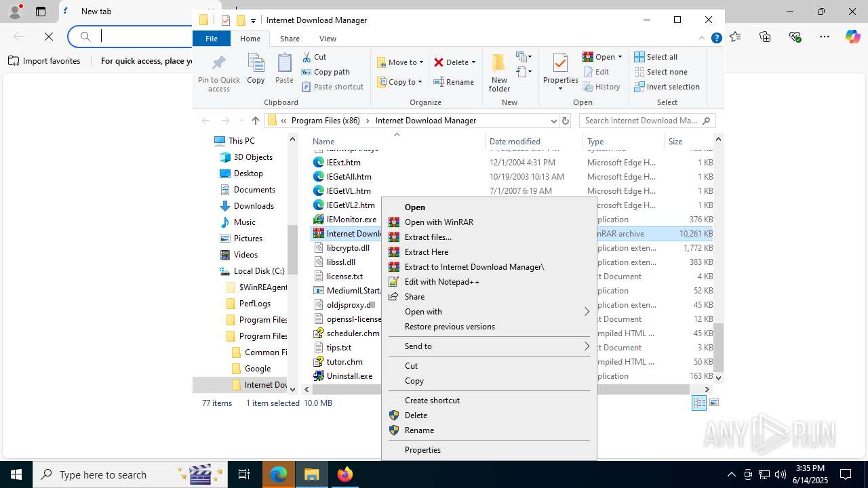This screenshot has height=488, width=868.
Task: Choose Restore previous versions
Action: pos(489,327)
